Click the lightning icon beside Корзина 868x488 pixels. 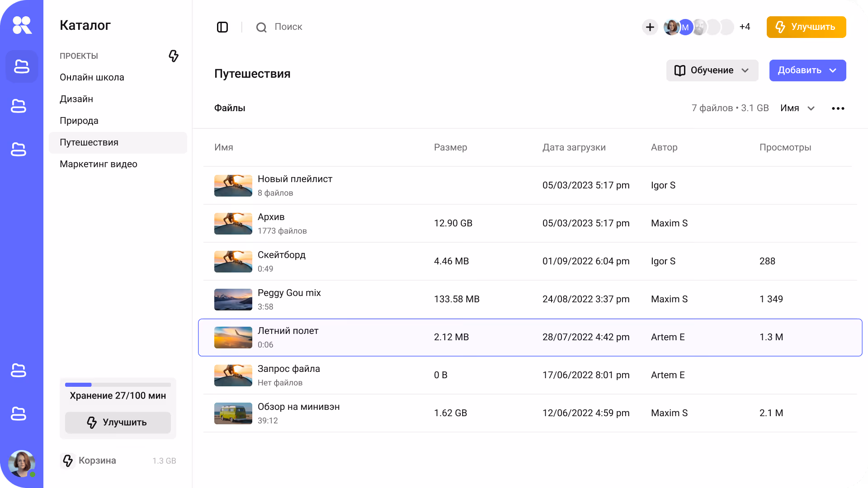click(x=68, y=460)
